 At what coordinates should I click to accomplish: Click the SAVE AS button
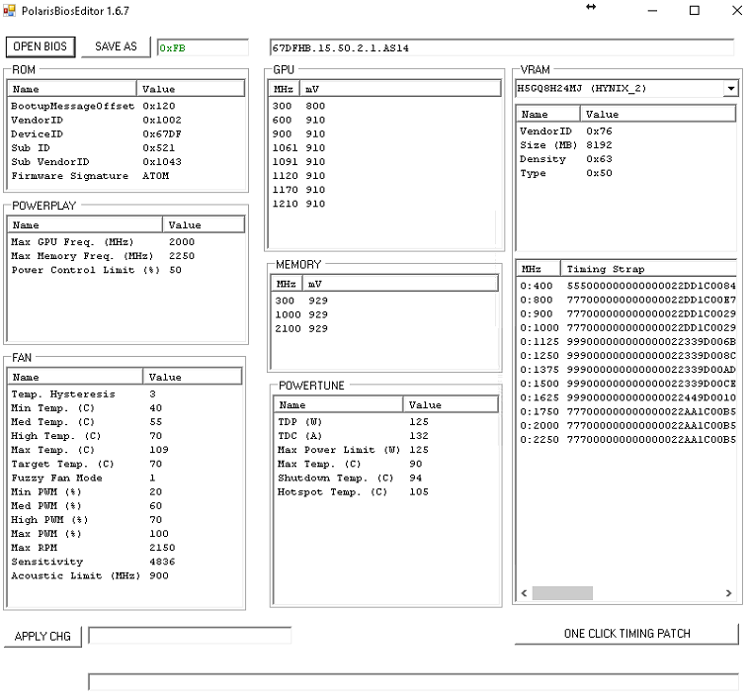[116, 46]
